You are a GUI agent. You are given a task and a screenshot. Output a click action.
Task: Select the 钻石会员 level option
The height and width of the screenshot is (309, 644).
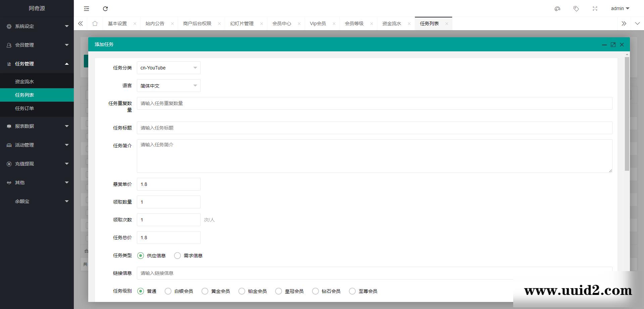pyautogui.click(x=315, y=291)
